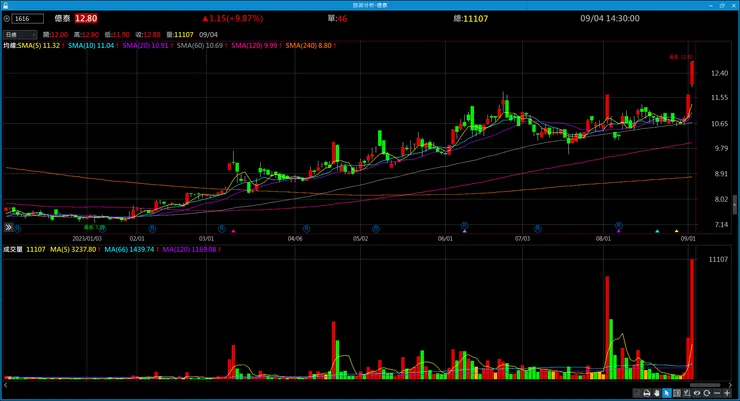
Task: Click the 11107 volume axis label
Action: coord(718,259)
